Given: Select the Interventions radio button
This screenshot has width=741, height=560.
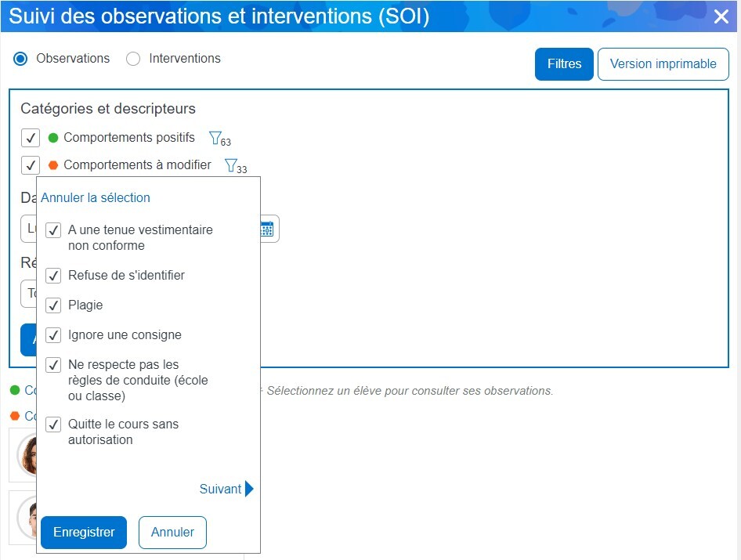Looking at the screenshot, I should (133, 59).
